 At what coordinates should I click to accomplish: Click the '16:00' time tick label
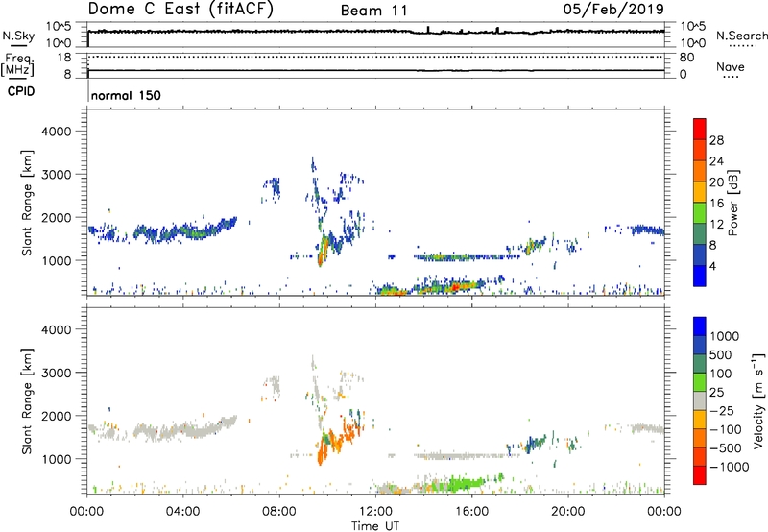click(471, 512)
